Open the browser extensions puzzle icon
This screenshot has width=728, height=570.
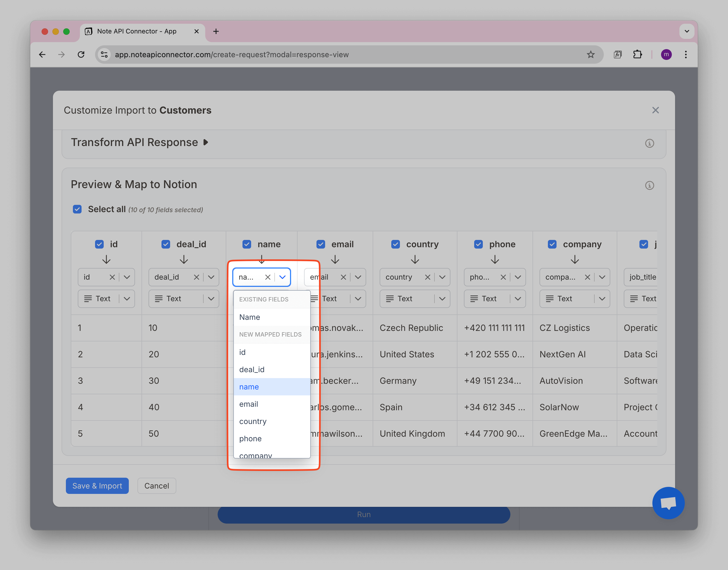(637, 55)
